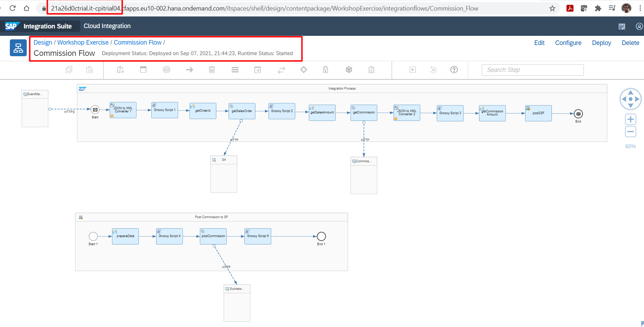
Task: Select the S4 receiver participant
Action: click(224, 174)
